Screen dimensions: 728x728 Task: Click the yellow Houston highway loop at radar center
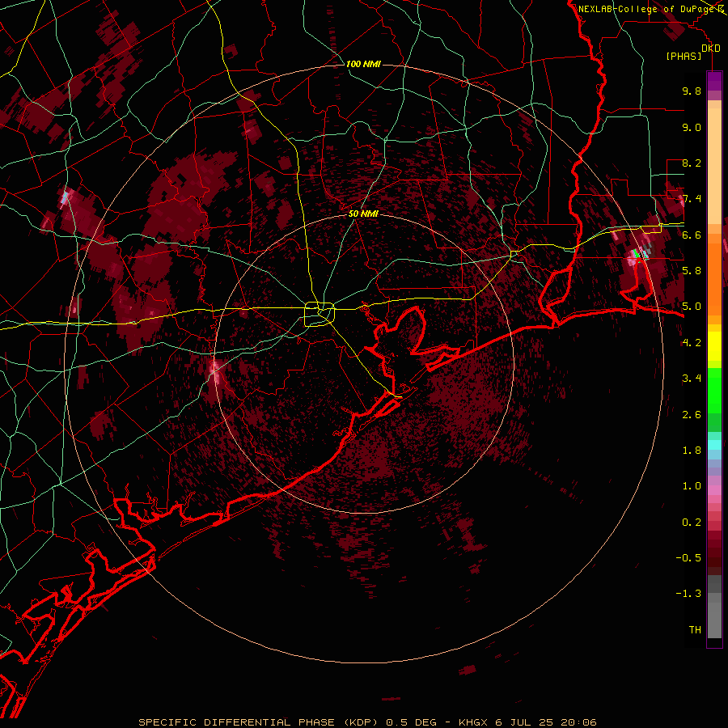320,314
